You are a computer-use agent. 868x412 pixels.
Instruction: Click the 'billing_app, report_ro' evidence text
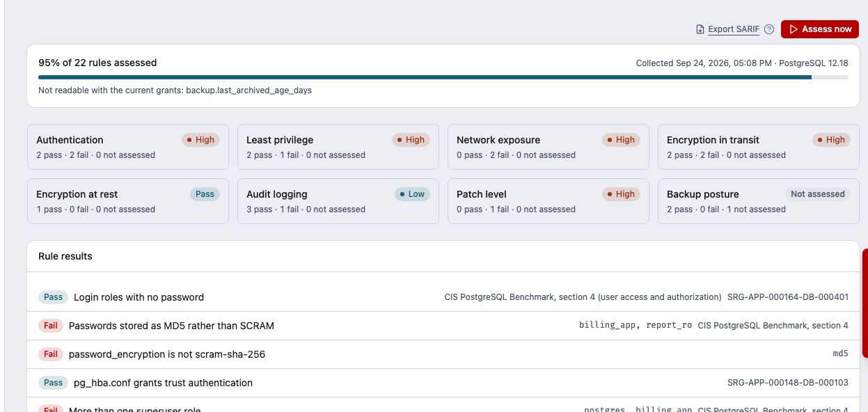(x=636, y=326)
